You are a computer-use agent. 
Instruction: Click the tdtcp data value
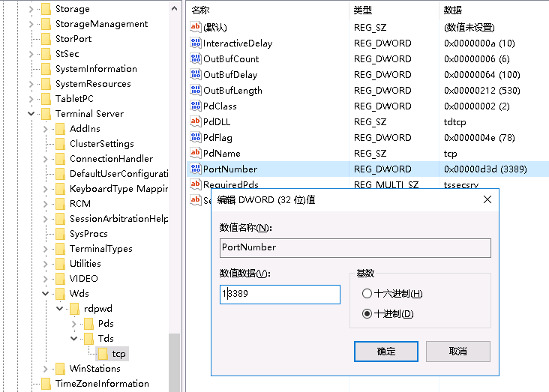(x=454, y=122)
